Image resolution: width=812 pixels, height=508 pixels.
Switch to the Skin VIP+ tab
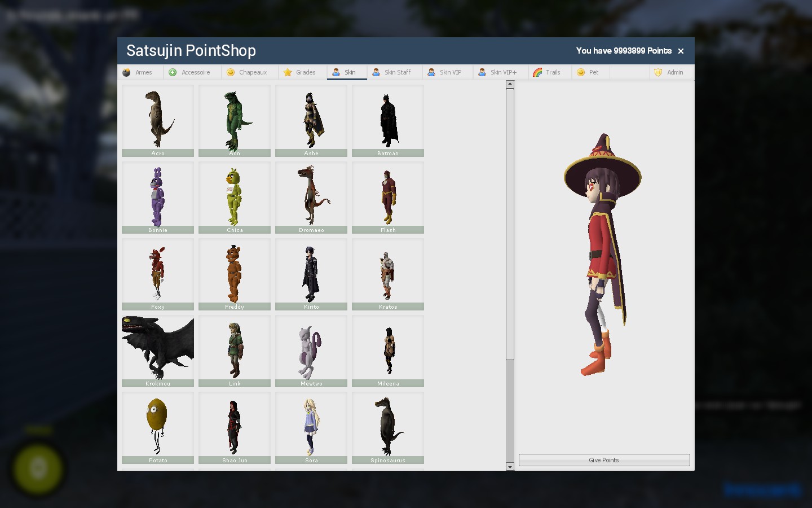point(500,72)
